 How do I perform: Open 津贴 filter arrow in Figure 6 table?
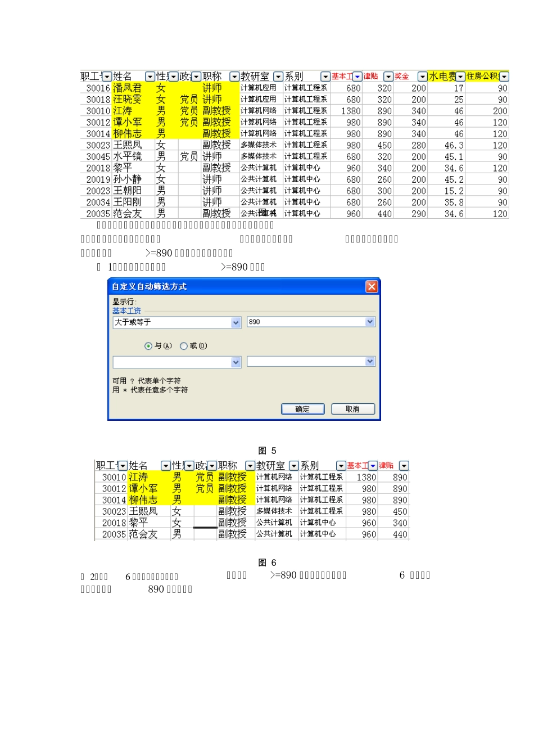(x=404, y=466)
